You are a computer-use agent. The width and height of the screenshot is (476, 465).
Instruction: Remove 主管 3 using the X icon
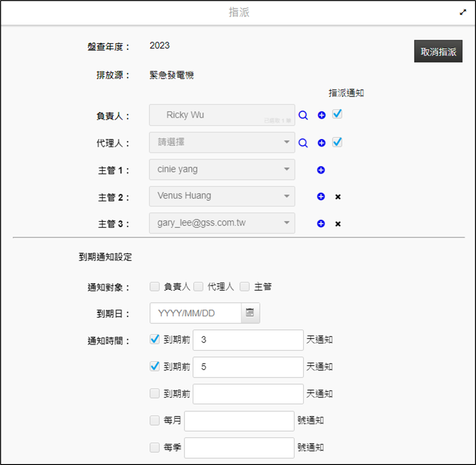pos(338,224)
